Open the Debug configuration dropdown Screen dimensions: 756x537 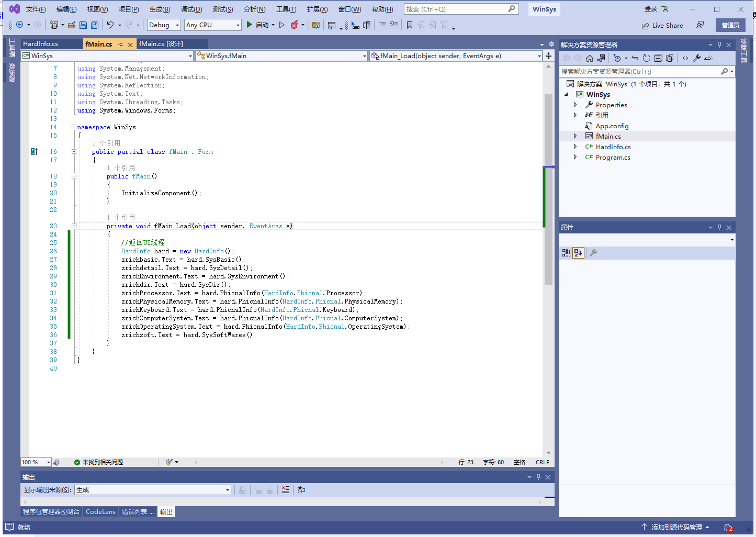pyautogui.click(x=164, y=25)
